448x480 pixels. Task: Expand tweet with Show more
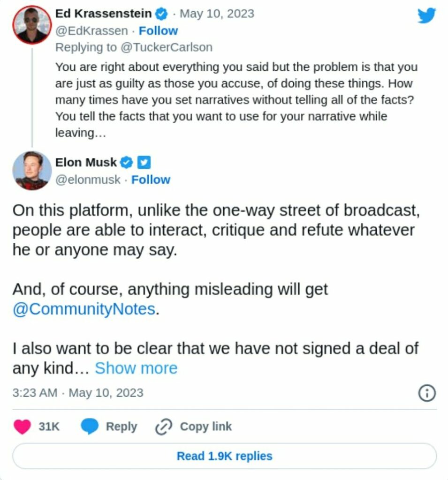point(136,368)
